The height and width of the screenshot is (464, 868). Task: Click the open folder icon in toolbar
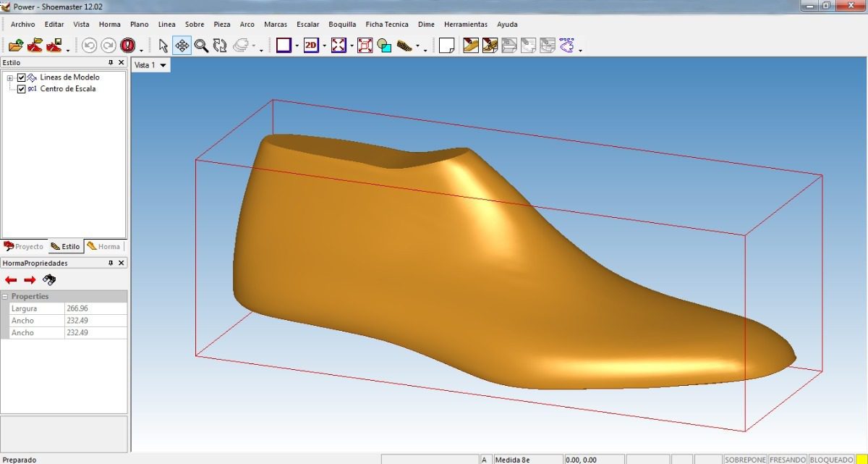point(16,46)
